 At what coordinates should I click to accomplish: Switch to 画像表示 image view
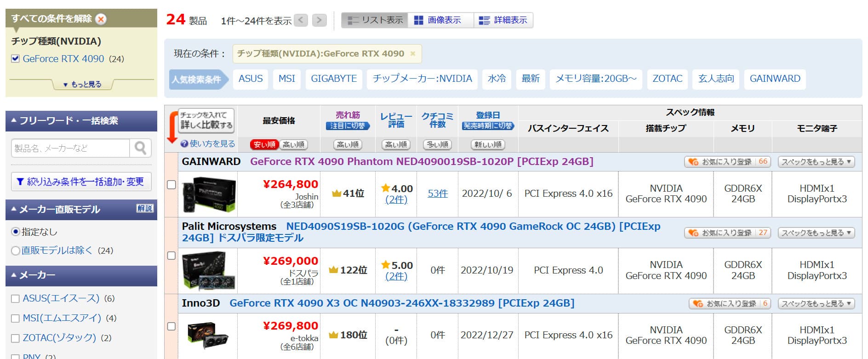pos(440,20)
